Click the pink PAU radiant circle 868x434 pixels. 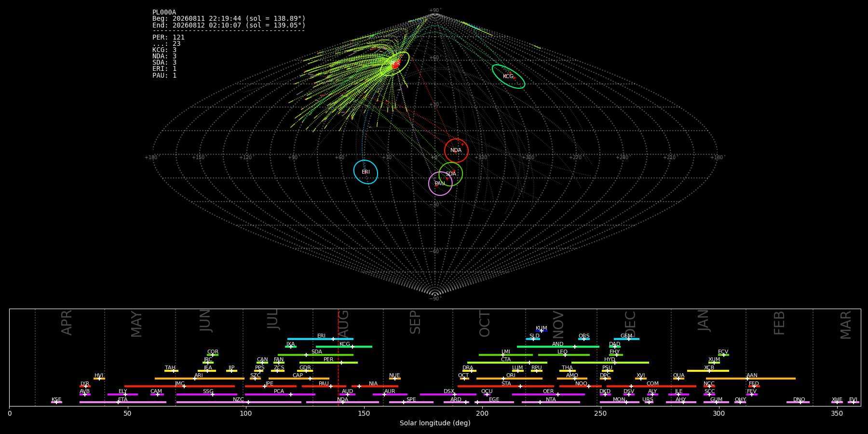click(x=440, y=183)
